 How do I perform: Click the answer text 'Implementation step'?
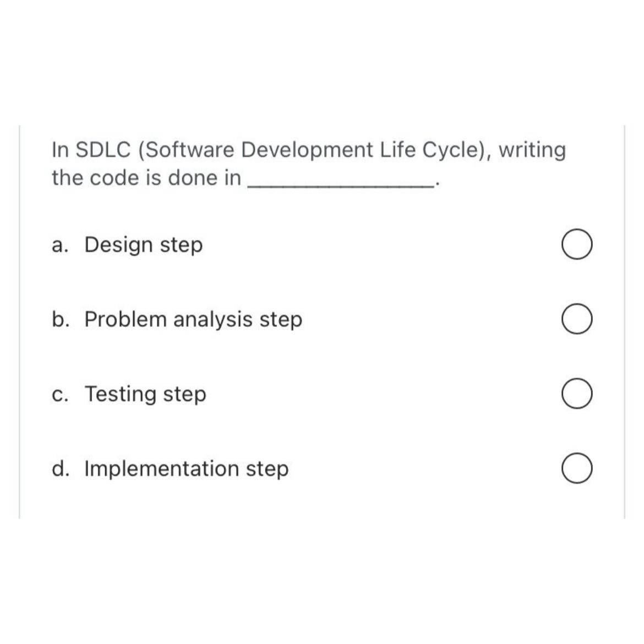186,468
